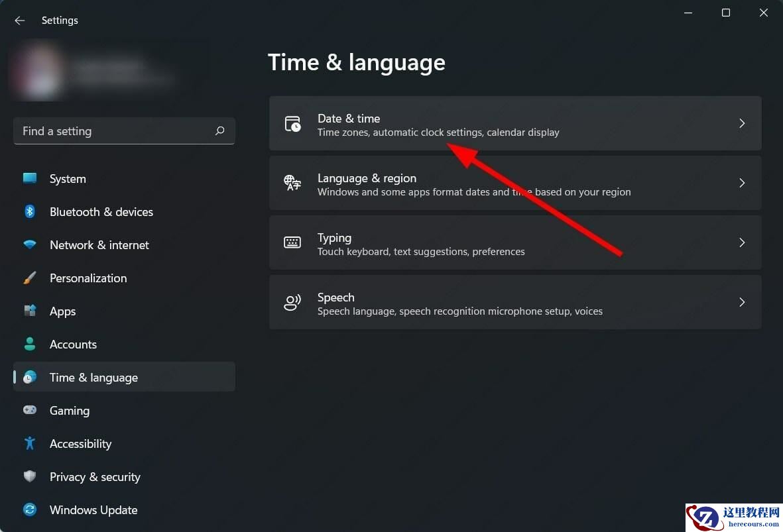Click the Apps icon in sidebar

pos(30,311)
